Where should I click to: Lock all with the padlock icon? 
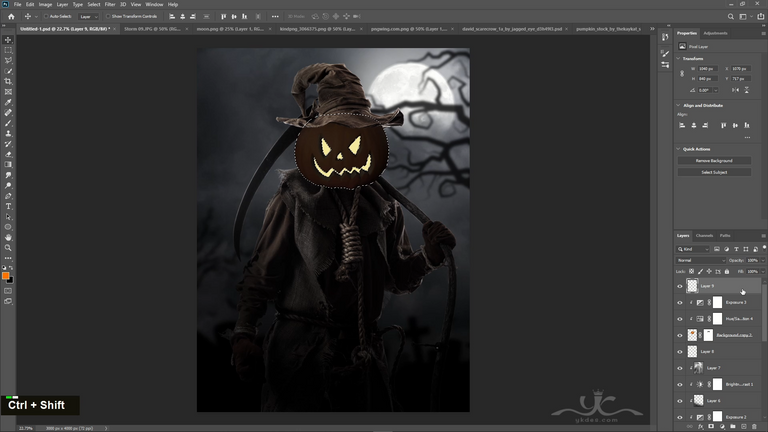[x=727, y=271]
